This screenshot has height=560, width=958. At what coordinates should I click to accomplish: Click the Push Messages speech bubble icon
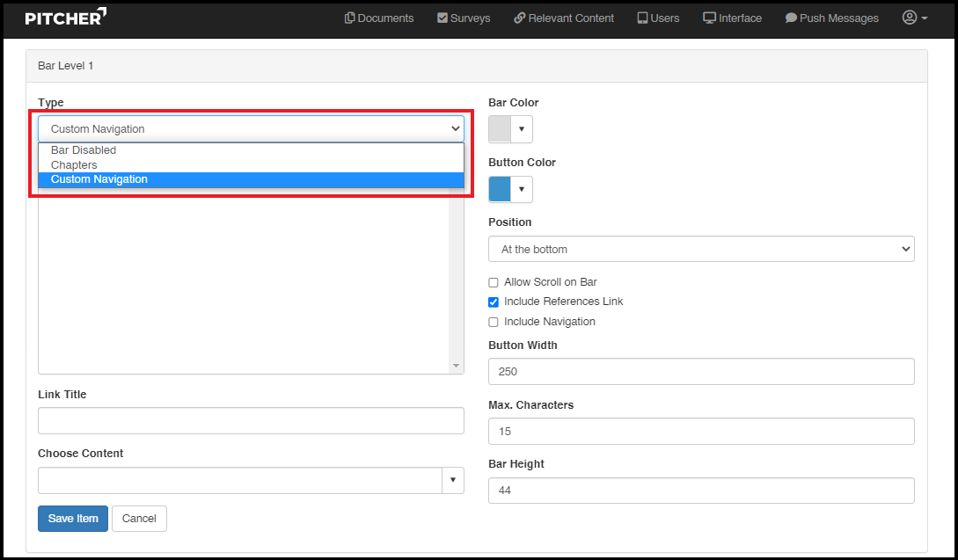point(791,18)
